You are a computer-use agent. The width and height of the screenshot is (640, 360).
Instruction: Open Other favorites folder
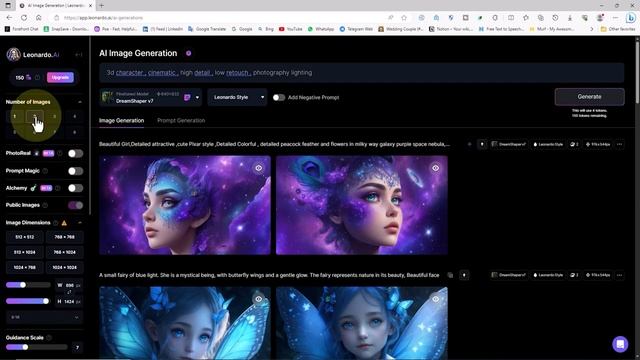(618, 29)
